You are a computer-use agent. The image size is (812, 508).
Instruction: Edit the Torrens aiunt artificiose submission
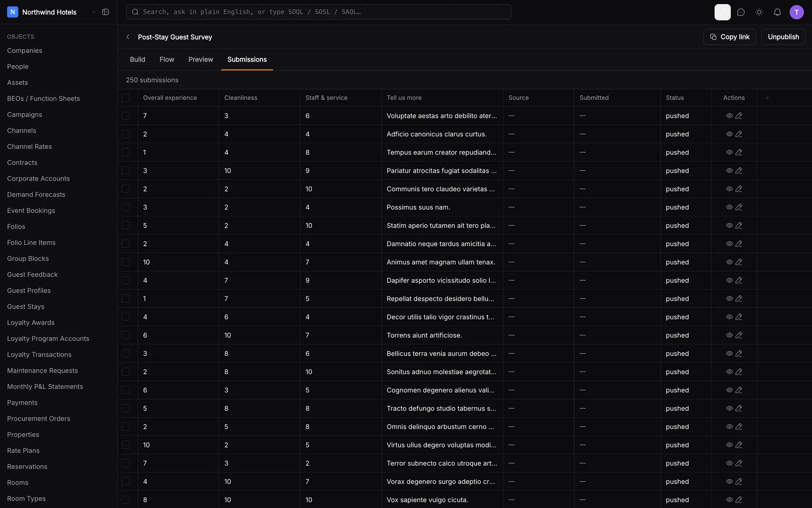click(x=739, y=335)
